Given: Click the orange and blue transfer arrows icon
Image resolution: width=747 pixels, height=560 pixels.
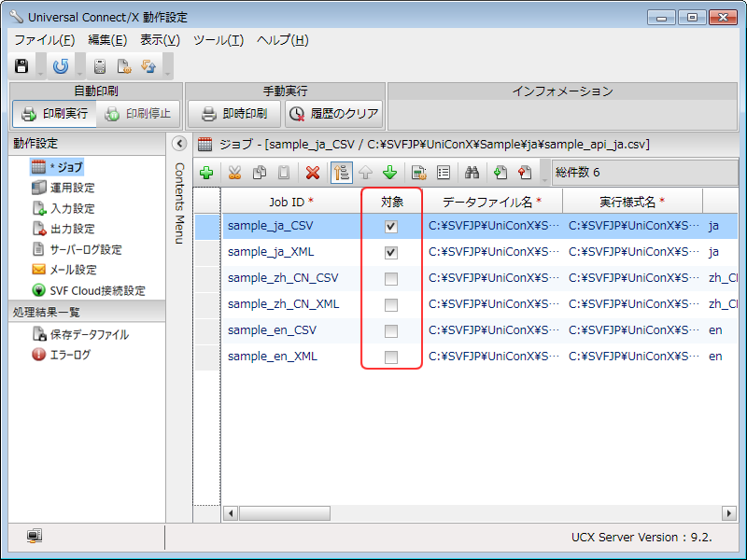Looking at the screenshot, I should (148, 66).
